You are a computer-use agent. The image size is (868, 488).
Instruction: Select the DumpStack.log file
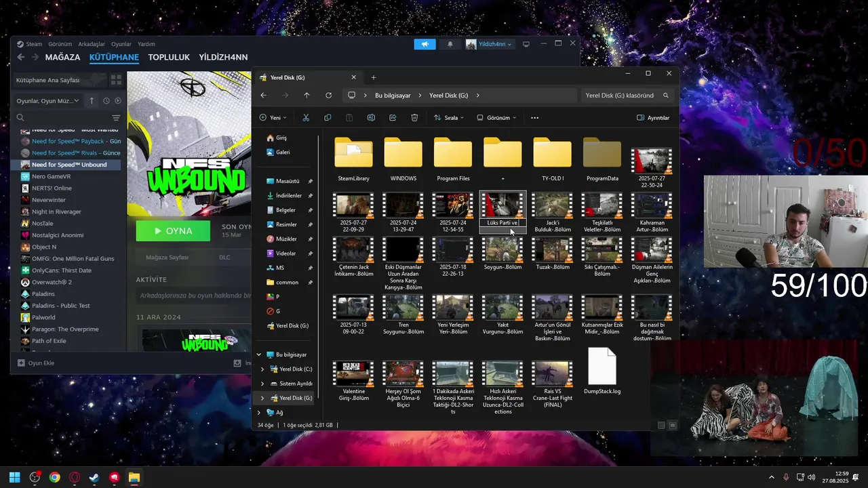click(602, 371)
